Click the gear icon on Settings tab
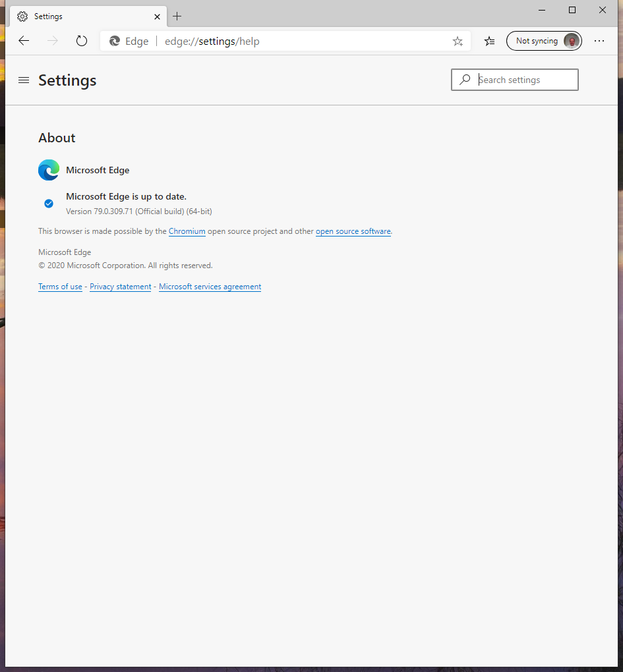The image size is (623, 672). pyautogui.click(x=22, y=16)
